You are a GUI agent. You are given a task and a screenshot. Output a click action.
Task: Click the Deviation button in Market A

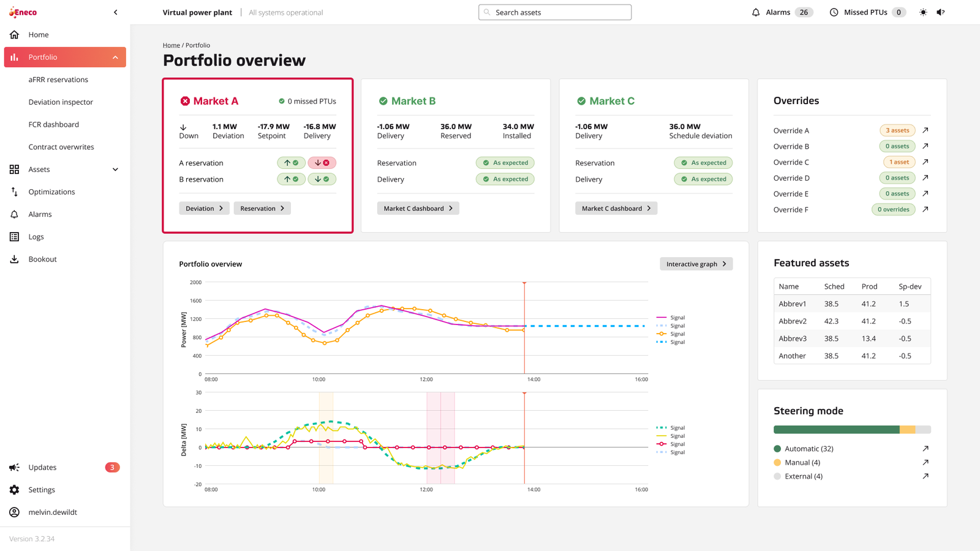(204, 209)
